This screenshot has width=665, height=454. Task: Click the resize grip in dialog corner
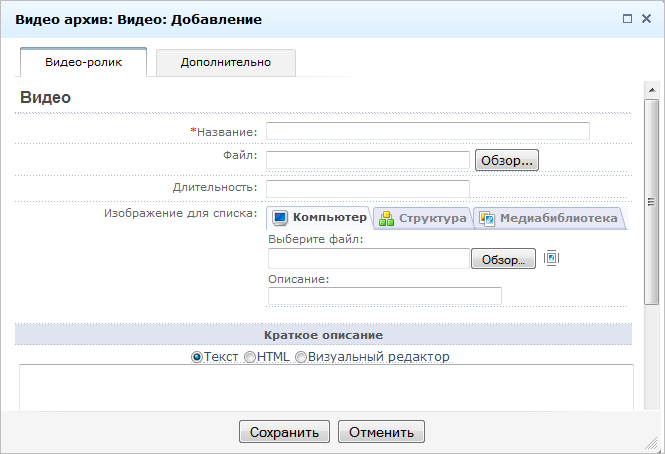(x=656, y=445)
